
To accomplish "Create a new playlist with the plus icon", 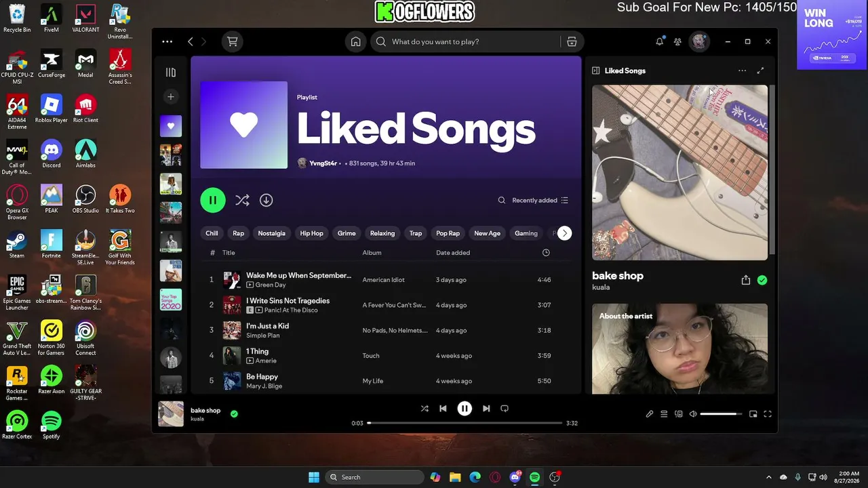I will 171,97.
